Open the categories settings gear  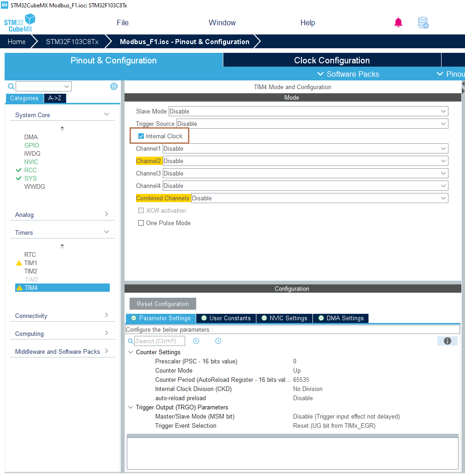(114, 86)
